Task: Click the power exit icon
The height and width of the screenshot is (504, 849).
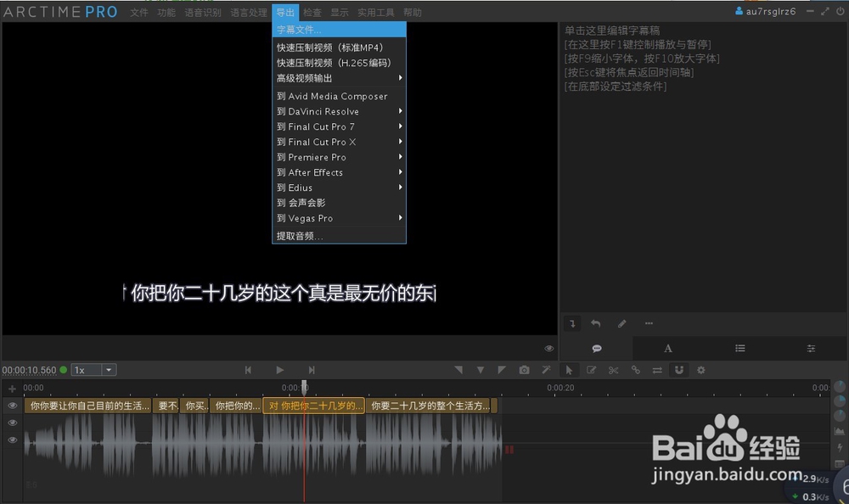Action: [x=840, y=11]
